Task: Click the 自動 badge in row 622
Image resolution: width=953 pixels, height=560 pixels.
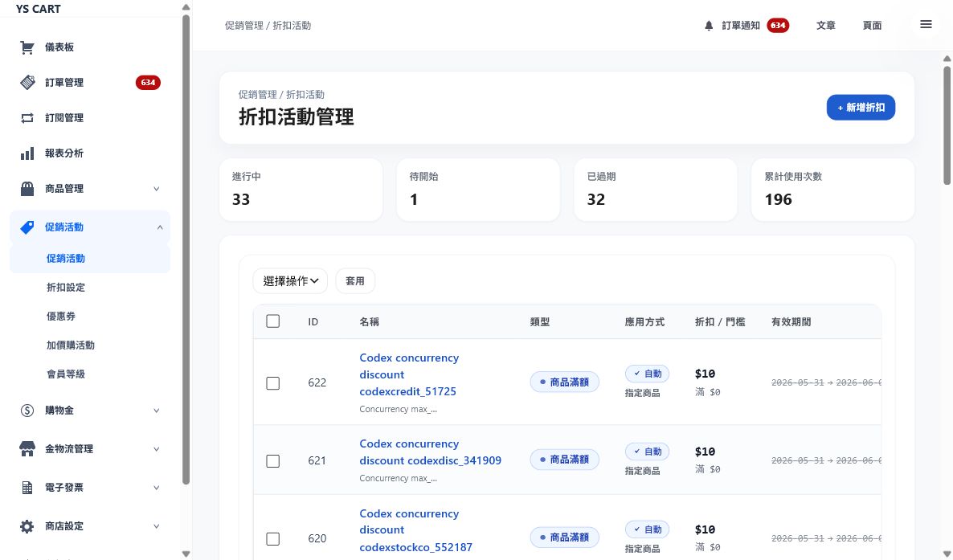Action: (648, 374)
